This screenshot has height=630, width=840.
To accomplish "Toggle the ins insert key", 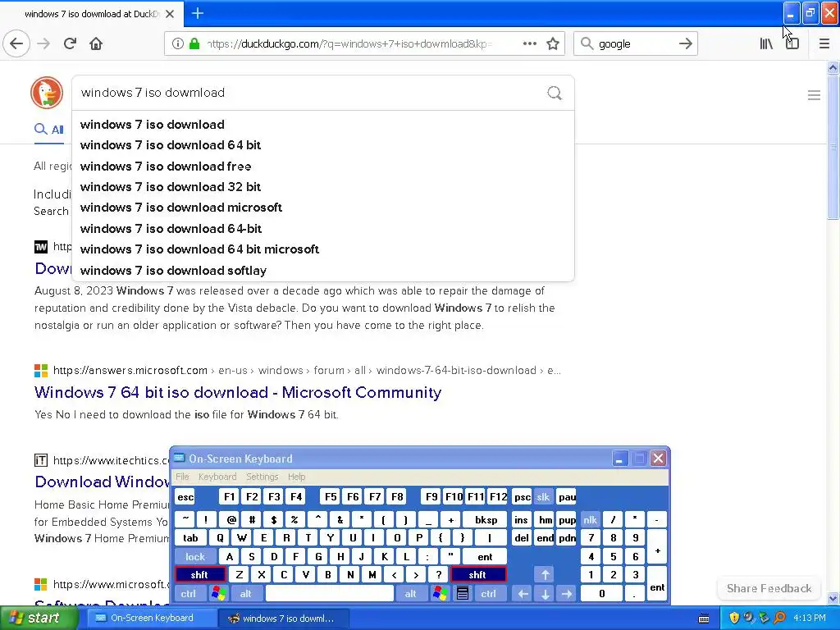I will coord(521,519).
